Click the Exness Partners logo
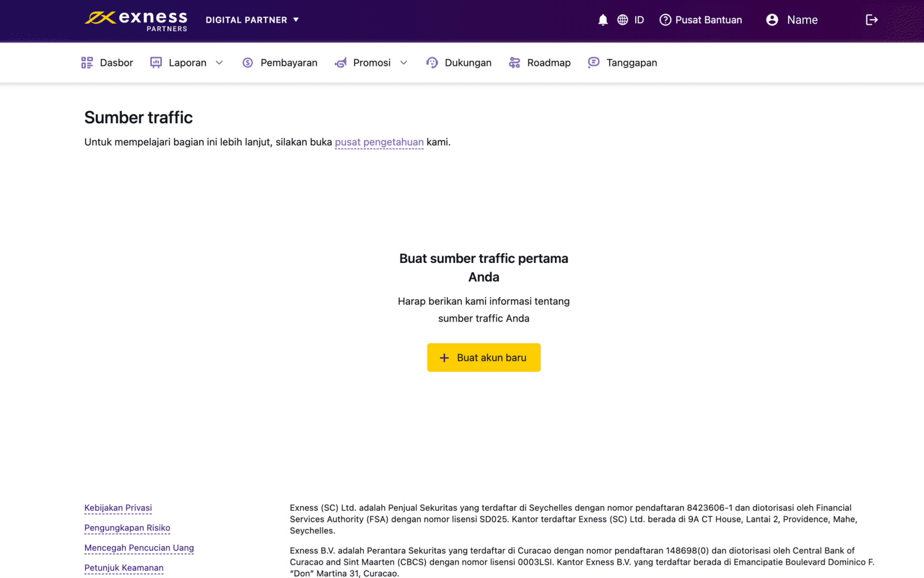The image size is (924, 578). pos(136,21)
